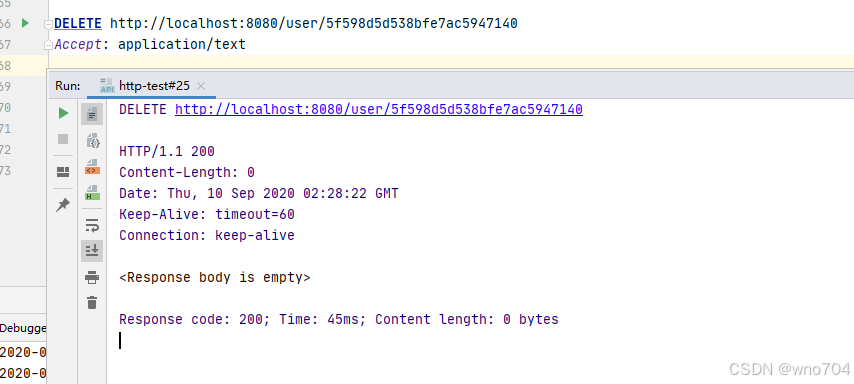Run the DELETE request from the gutter arrow
Image resolution: width=854 pixels, height=384 pixels.
[x=25, y=23]
